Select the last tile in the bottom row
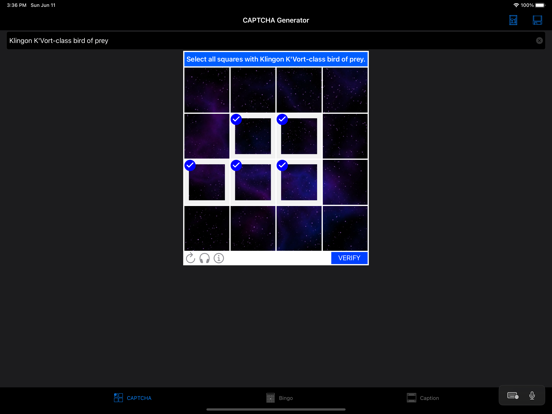This screenshot has height=414, width=552. coord(345,228)
